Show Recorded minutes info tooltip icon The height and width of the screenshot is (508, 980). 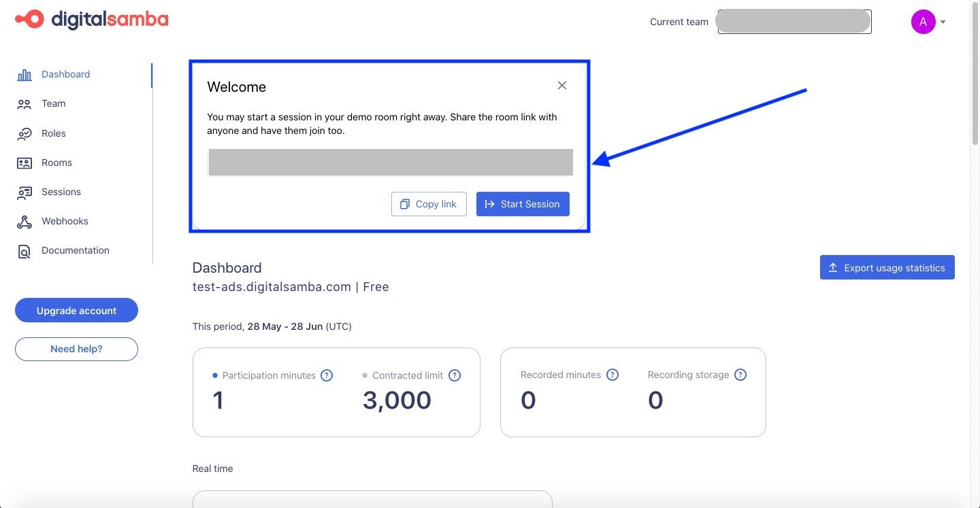click(612, 375)
